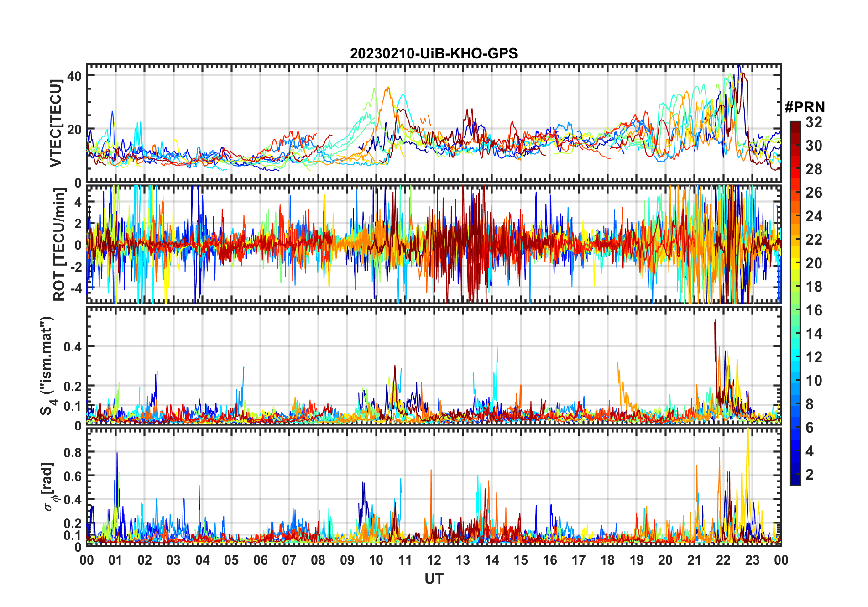The height and width of the screenshot is (607, 868).
Task: Select the x-axis hour tick 12
Action: coord(434,560)
